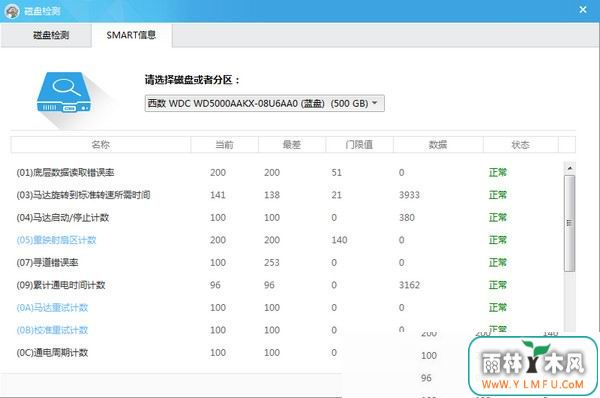Image resolution: width=600 pixels, height=398 pixels.
Task: Select row (07)寻道错误率
Action: coord(287,263)
